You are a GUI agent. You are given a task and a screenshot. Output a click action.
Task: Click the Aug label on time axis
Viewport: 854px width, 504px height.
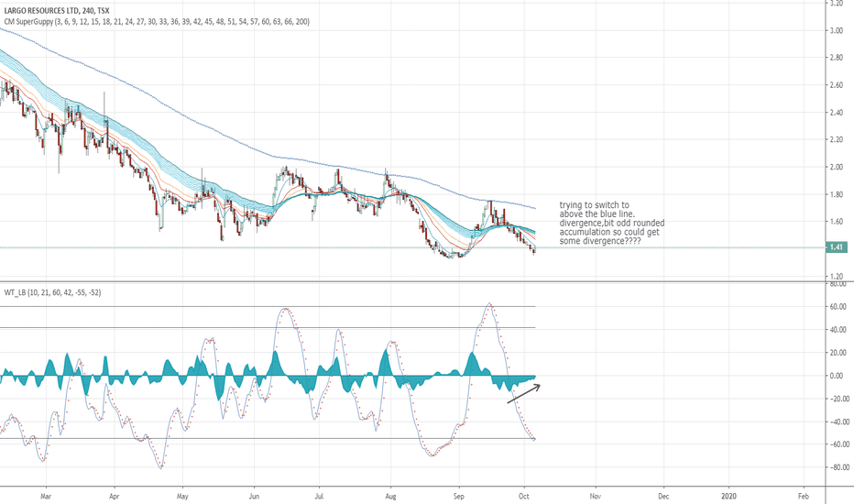click(390, 497)
